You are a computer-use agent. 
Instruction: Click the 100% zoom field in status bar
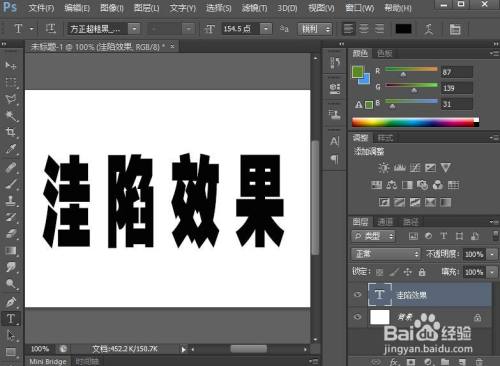[40, 349]
